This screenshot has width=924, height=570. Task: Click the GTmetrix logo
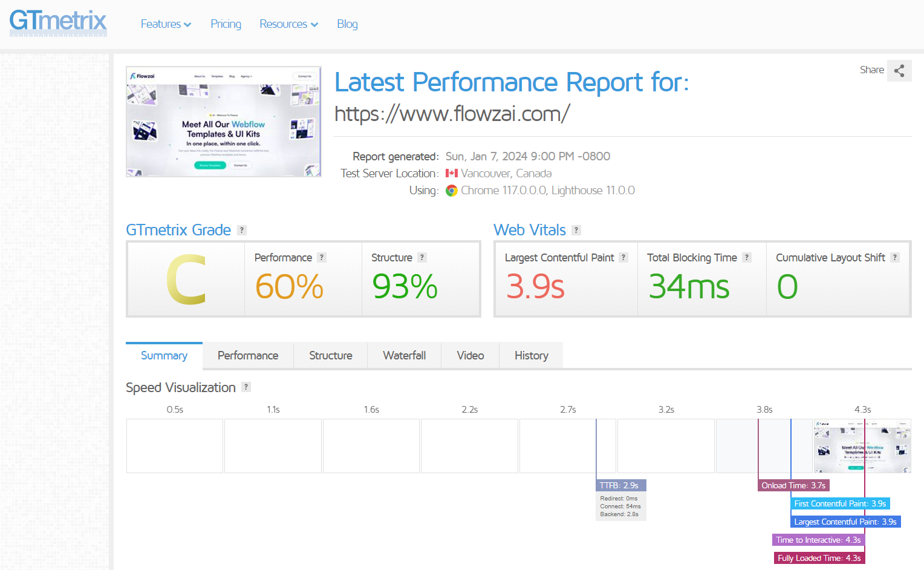click(x=58, y=22)
